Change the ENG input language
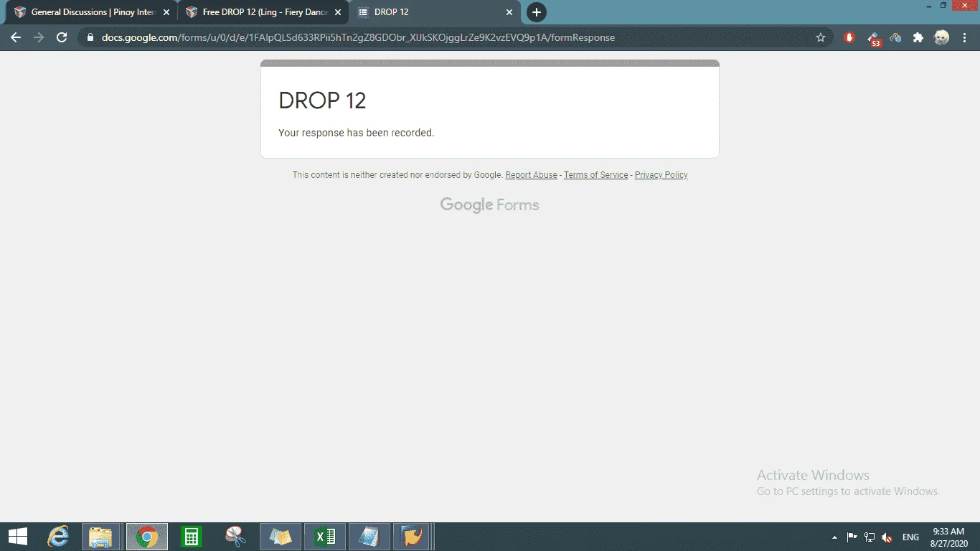Image resolution: width=980 pixels, height=551 pixels. (910, 537)
